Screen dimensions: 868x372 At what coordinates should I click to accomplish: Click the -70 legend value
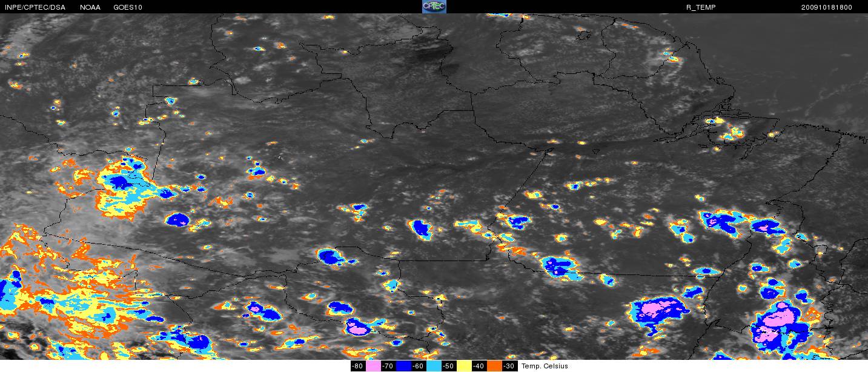(x=388, y=366)
